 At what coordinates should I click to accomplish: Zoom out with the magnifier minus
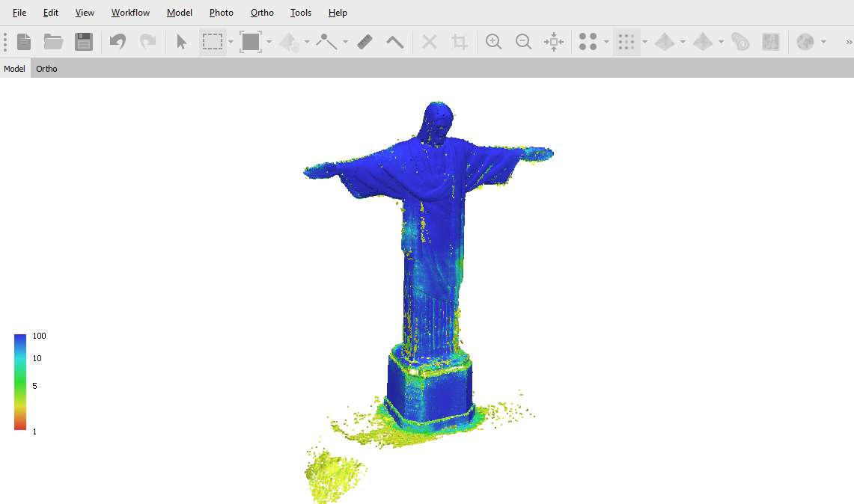[x=523, y=42]
